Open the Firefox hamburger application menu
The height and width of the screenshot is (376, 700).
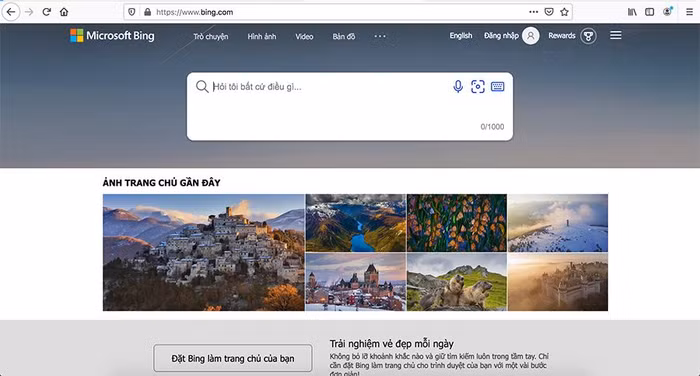pyautogui.click(x=689, y=12)
